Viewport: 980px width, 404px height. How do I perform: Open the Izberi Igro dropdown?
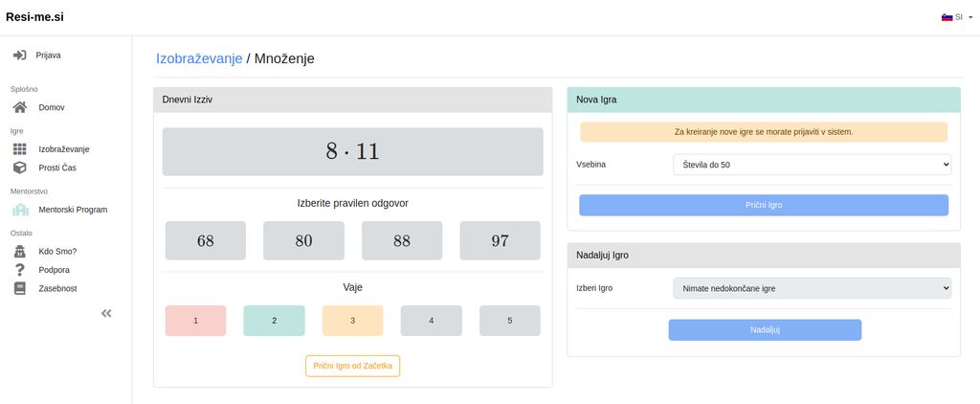pos(812,288)
